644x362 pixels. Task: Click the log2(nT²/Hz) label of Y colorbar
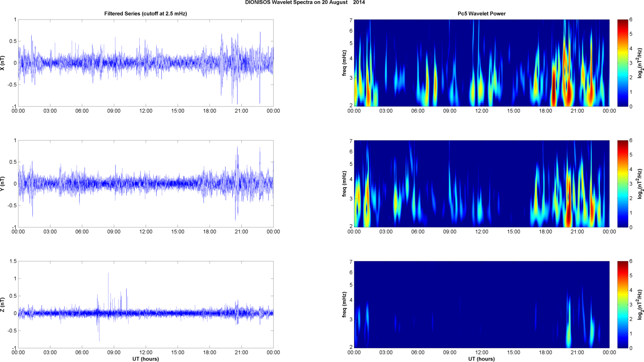click(x=641, y=184)
